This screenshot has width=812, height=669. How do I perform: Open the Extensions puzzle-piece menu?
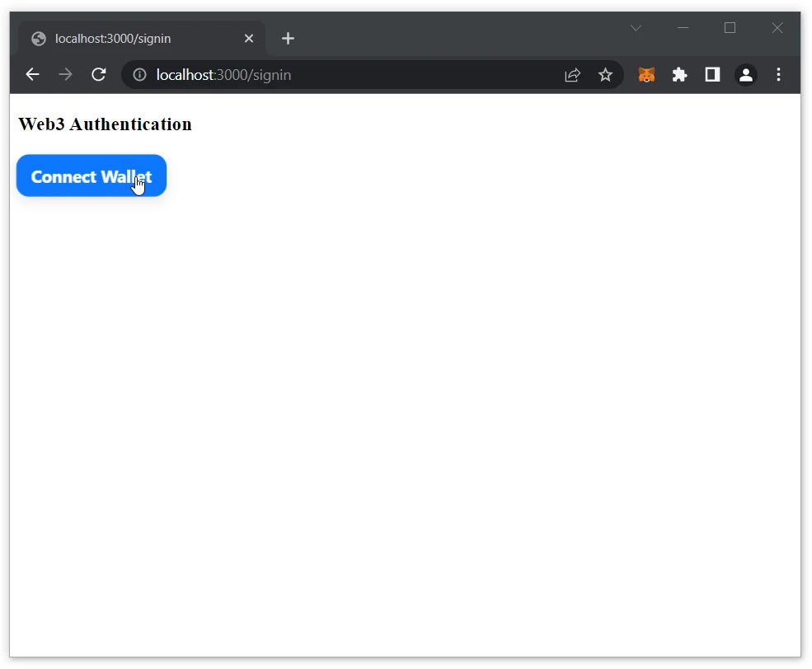679,75
